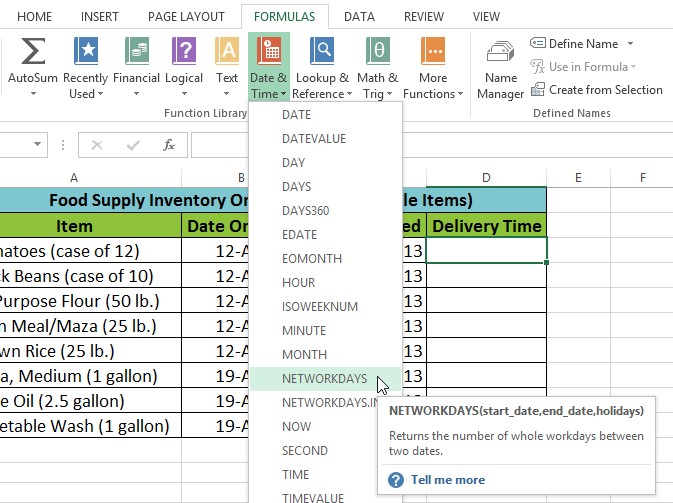The image size is (673, 503).
Task: Select the NOW function
Action: (313, 427)
